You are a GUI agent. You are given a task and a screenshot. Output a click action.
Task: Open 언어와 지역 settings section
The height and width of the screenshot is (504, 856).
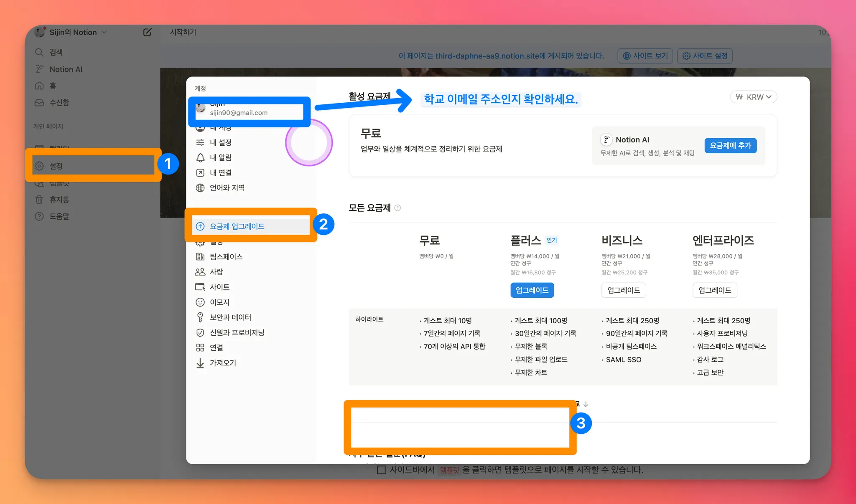pyautogui.click(x=227, y=188)
